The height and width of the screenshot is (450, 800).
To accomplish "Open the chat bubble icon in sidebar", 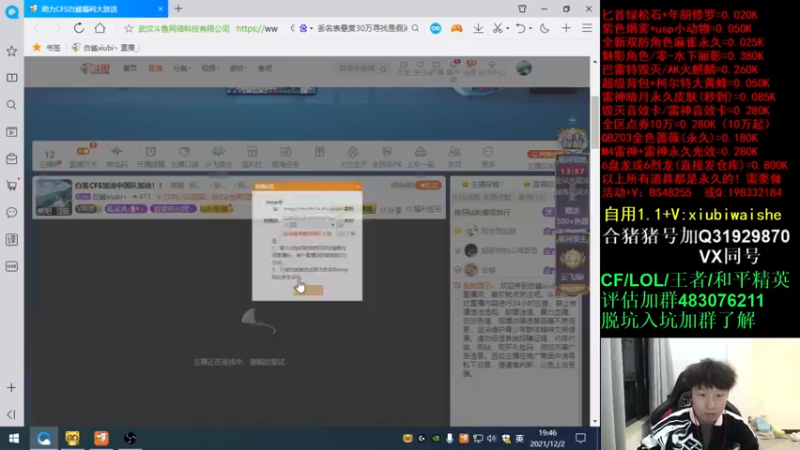I will pyautogui.click(x=12, y=212).
